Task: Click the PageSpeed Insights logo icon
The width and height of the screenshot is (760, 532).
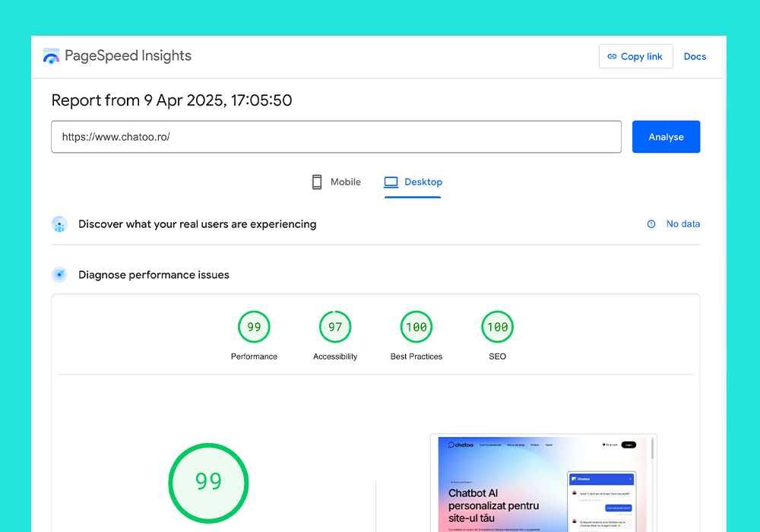Action: pyautogui.click(x=51, y=56)
